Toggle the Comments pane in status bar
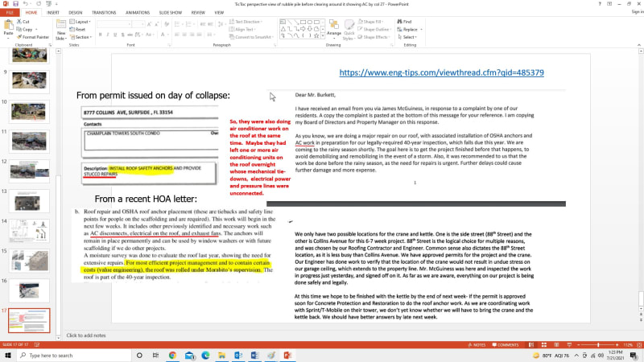This screenshot has height=362, width=644. click(506, 345)
